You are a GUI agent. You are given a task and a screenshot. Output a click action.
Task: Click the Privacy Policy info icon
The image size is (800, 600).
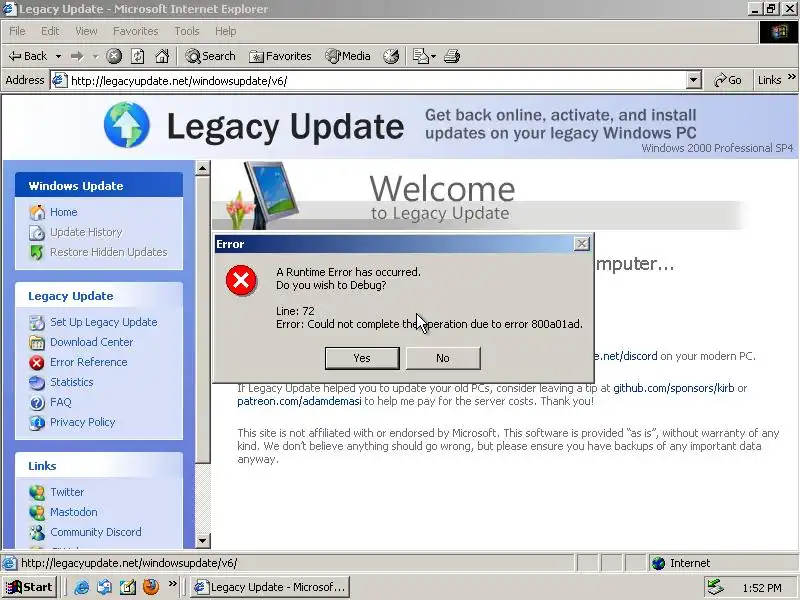[x=37, y=422]
